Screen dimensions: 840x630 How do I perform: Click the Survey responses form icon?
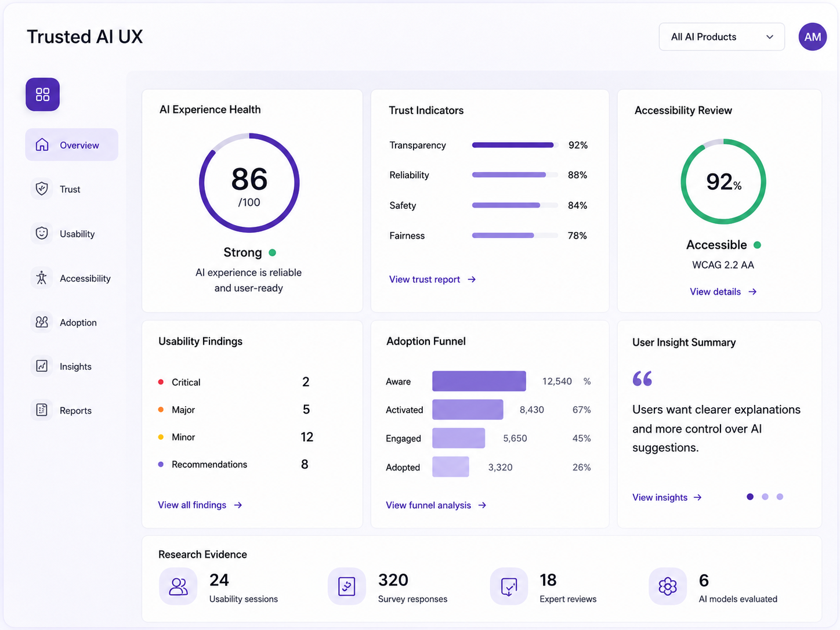click(x=346, y=586)
